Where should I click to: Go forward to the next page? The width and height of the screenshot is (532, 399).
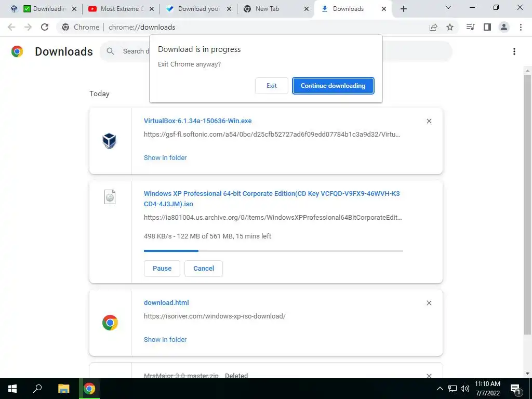[x=28, y=27]
